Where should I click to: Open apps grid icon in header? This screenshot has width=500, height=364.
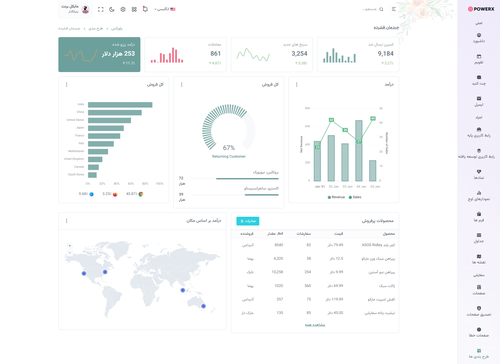pos(134,10)
